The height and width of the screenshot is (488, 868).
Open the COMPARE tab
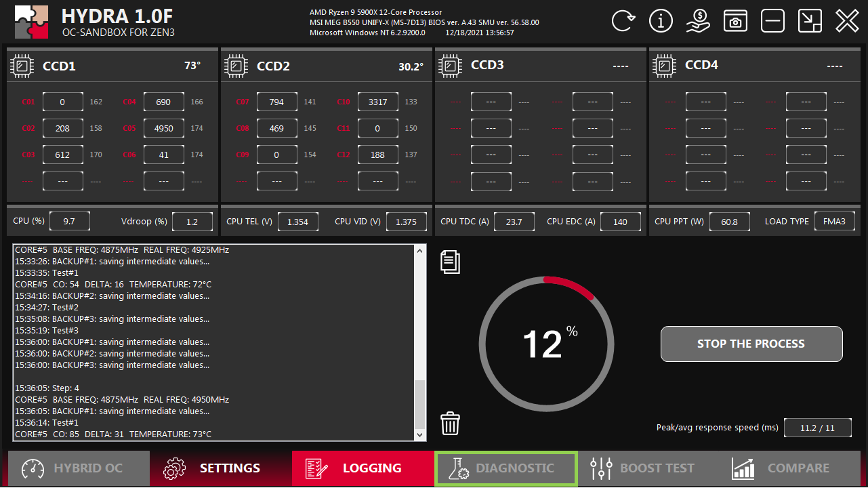tap(790, 468)
